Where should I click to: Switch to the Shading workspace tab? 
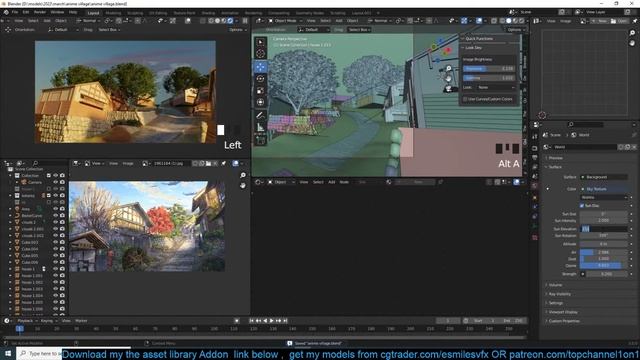coord(208,13)
